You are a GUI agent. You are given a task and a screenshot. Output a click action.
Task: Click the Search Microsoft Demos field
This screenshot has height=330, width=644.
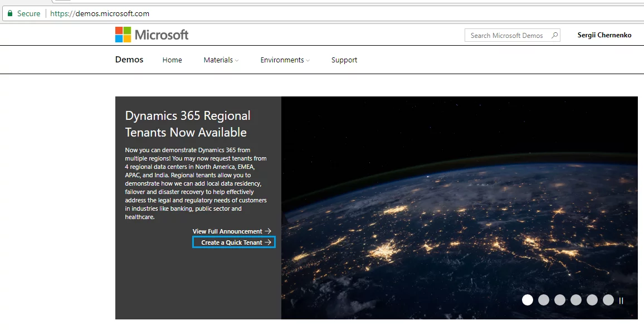(507, 35)
